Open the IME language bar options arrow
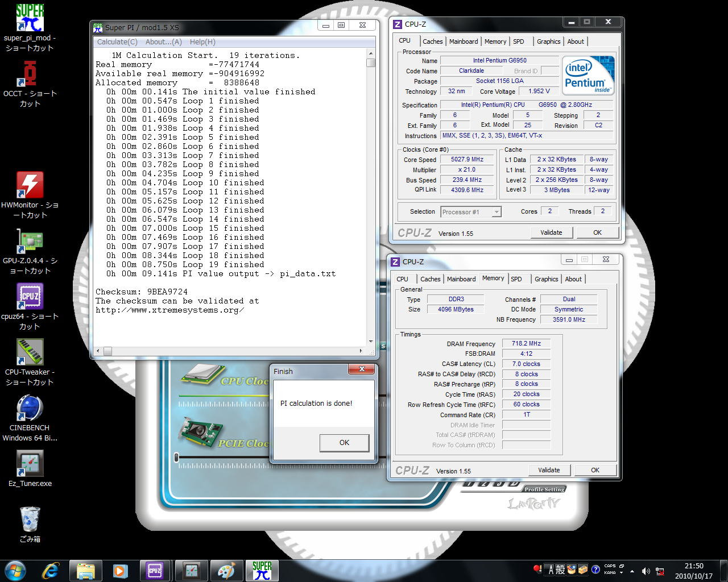Screen dimensions: 728x582 click(621, 573)
